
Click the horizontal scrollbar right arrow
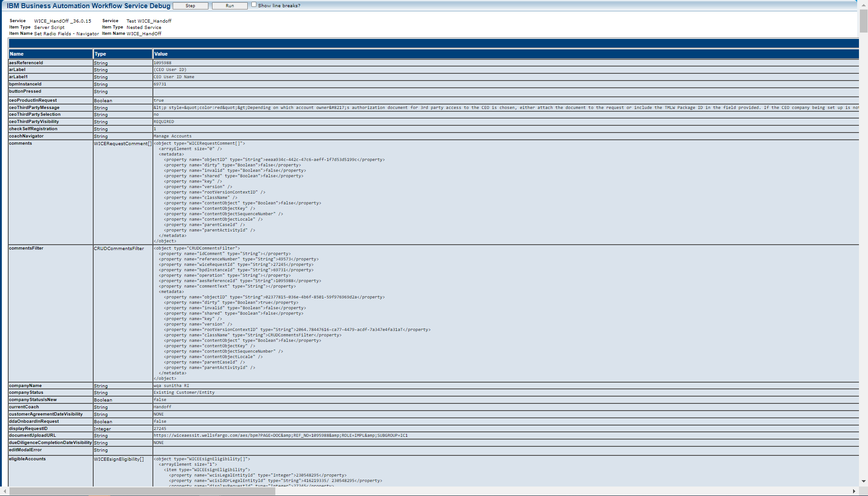(x=854, y=491)
